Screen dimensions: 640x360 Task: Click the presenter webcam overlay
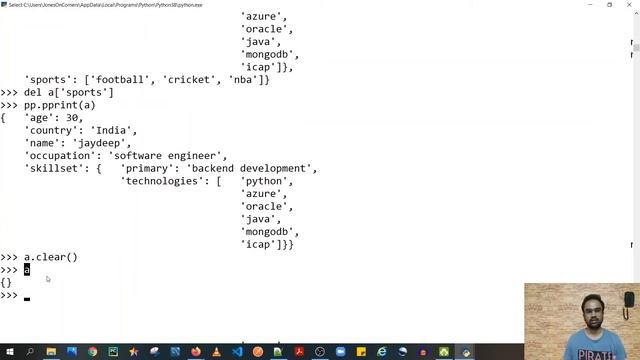pyautogui.click(x=582, y=322)
